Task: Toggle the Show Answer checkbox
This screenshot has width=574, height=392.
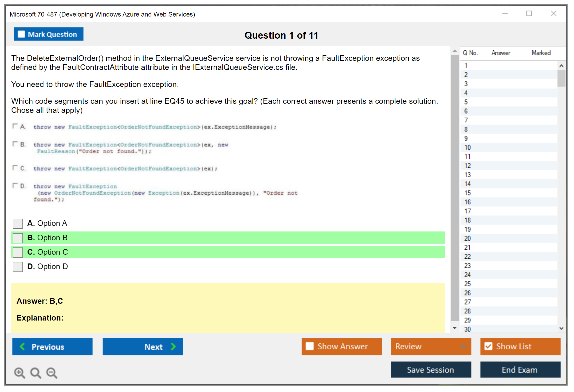Action: point(310,346)
